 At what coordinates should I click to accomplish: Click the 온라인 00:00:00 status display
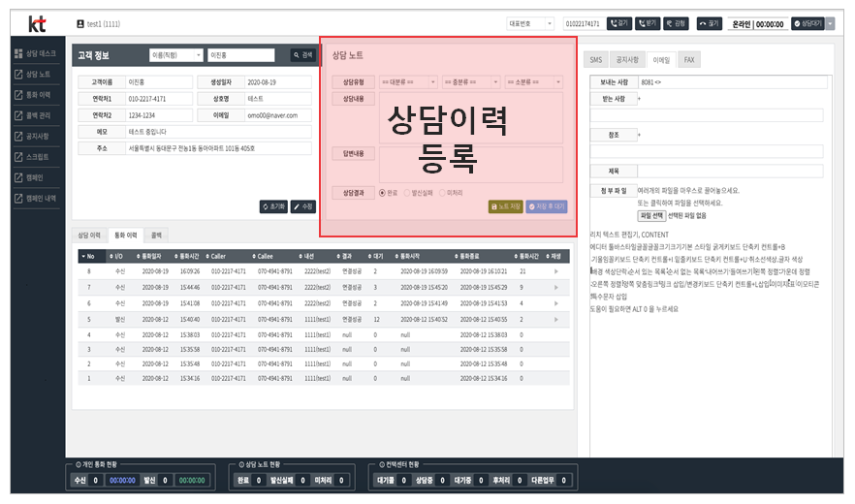(x=758, y=24)
